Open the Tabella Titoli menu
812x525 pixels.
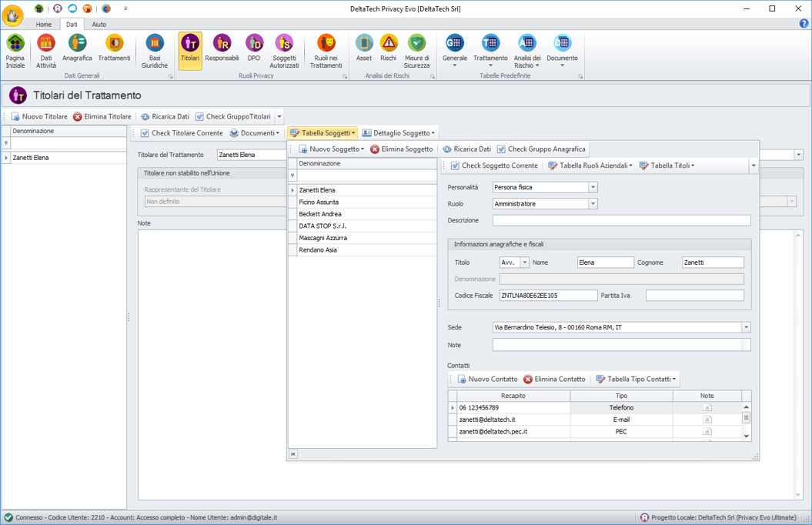667,166
